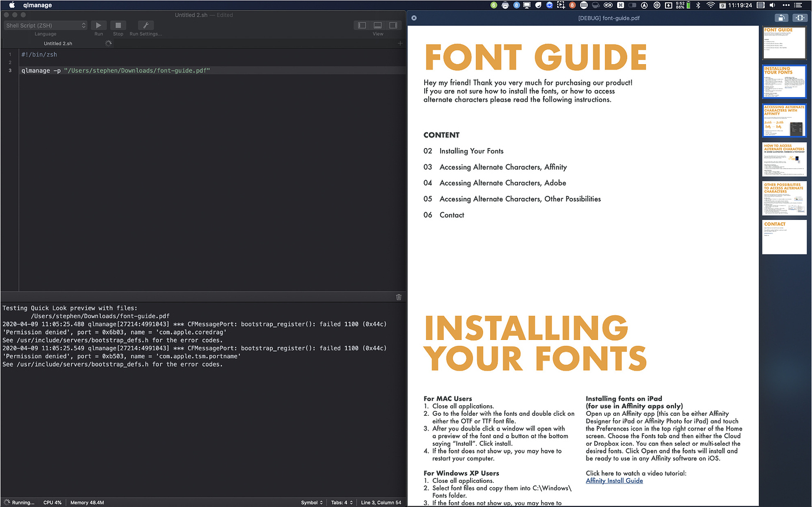Open Run Settings wrench icon
Viewport: 812px width, 507px height.
(145, 25)
